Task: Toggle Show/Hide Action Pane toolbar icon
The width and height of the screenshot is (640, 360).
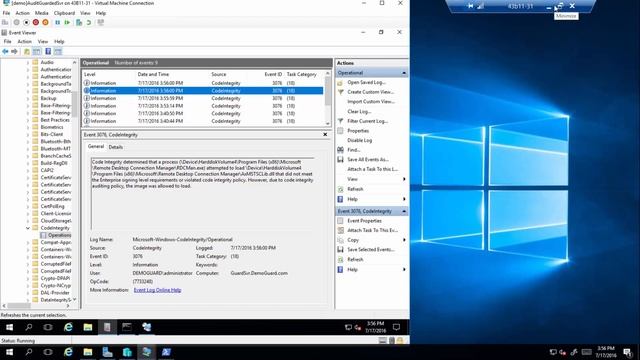Action: [58, 51]
